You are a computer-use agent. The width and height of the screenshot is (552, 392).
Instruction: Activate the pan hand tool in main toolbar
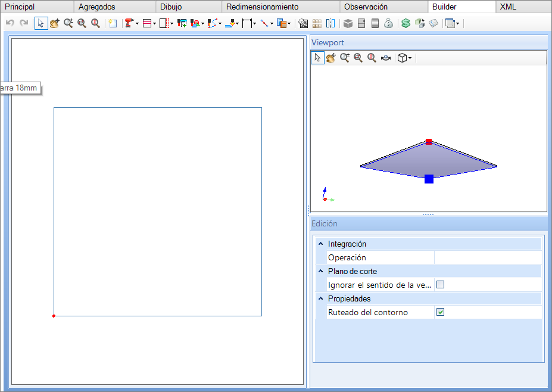tap(55, 23)
